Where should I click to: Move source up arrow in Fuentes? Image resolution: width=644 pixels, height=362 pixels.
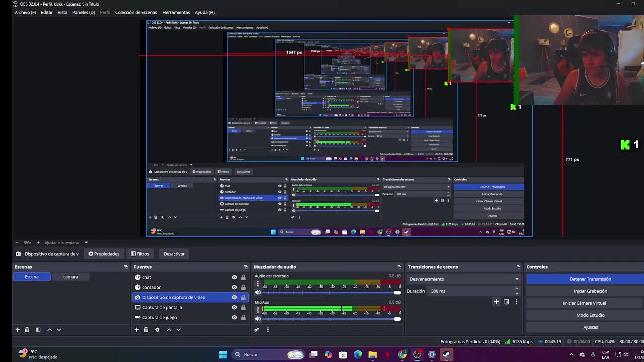coord(169,330)
